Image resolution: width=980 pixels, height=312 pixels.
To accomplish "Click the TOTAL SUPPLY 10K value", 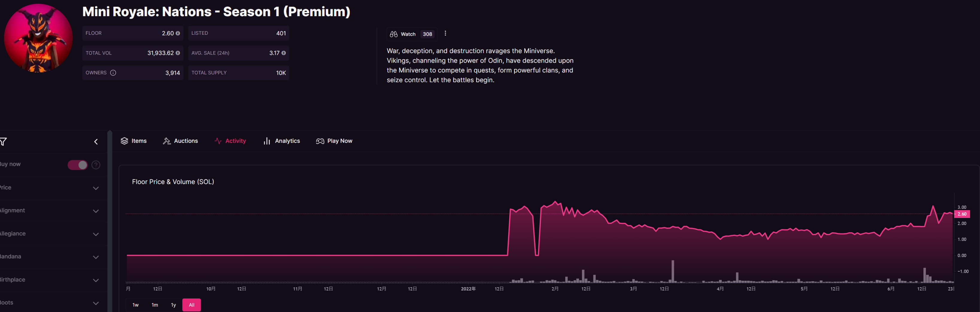I will [281, 73].
